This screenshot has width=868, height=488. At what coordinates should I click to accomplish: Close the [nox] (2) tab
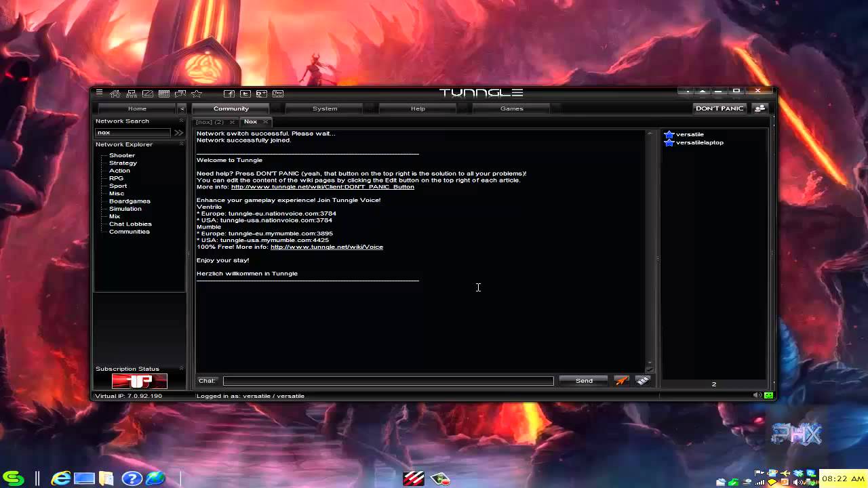233,122
